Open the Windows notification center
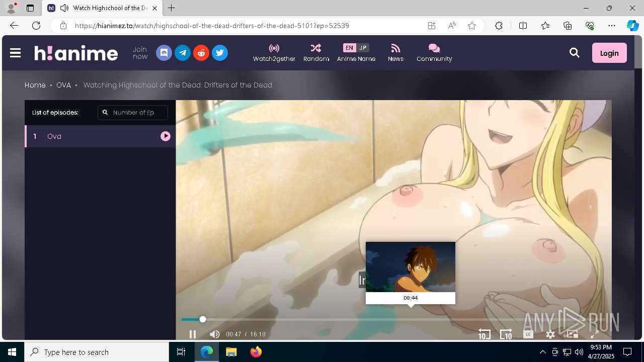The width and height of the screenshot is (644, 362). 627,352
